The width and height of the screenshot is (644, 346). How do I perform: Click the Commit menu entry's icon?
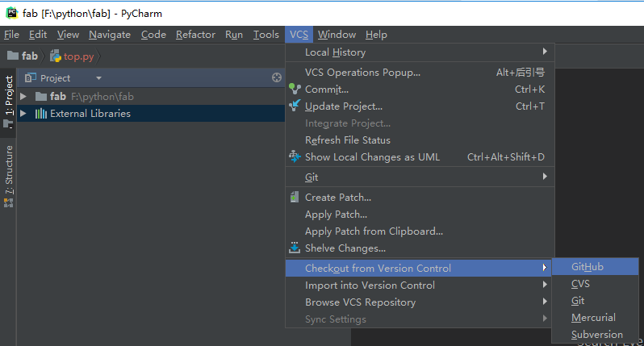click(295, 89)
